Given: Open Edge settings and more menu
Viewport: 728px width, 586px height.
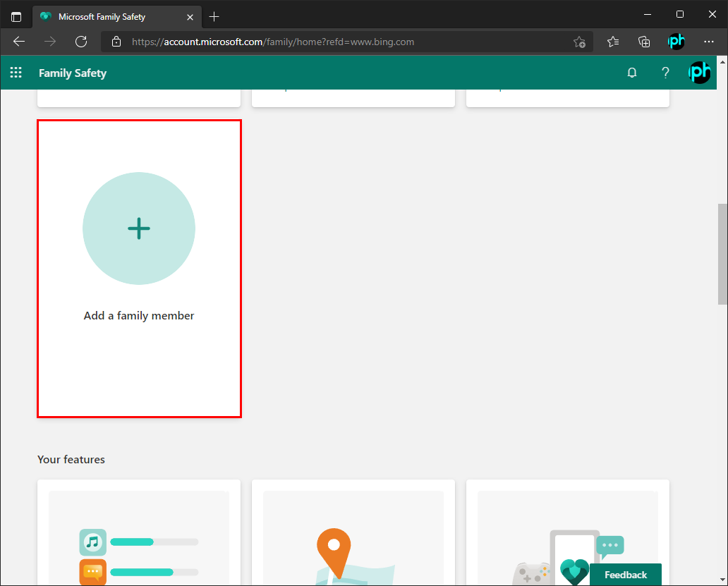Looking at the screenshot, I should 708,42.
